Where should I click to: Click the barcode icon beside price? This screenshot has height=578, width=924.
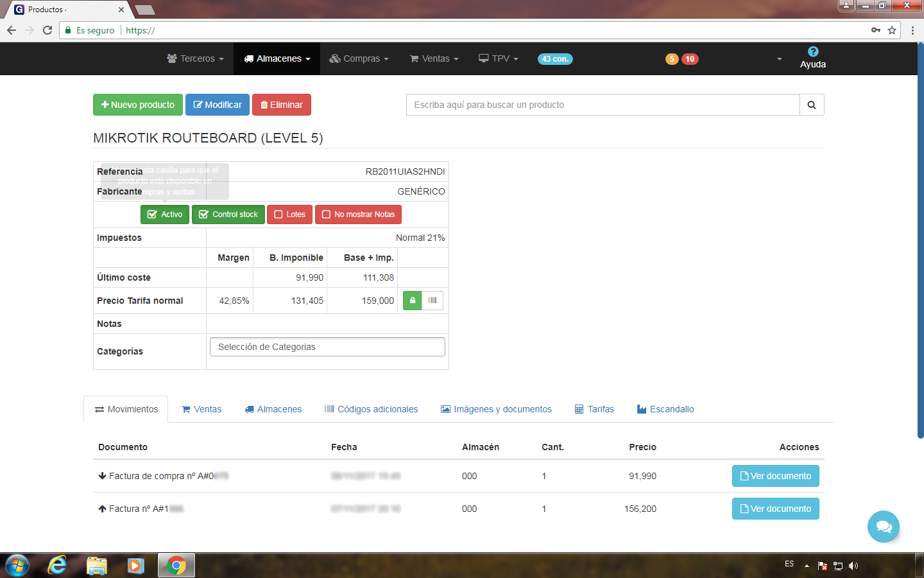pyautogui.click(x=432, y=301)
